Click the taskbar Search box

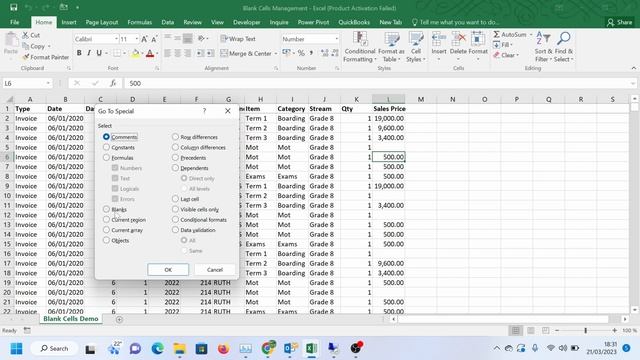point(55,349)
